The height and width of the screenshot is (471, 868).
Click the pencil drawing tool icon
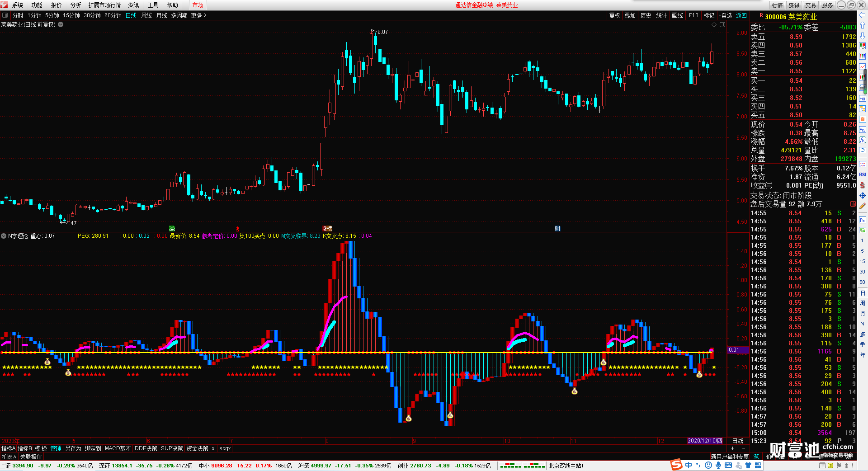tap(863, 206)
